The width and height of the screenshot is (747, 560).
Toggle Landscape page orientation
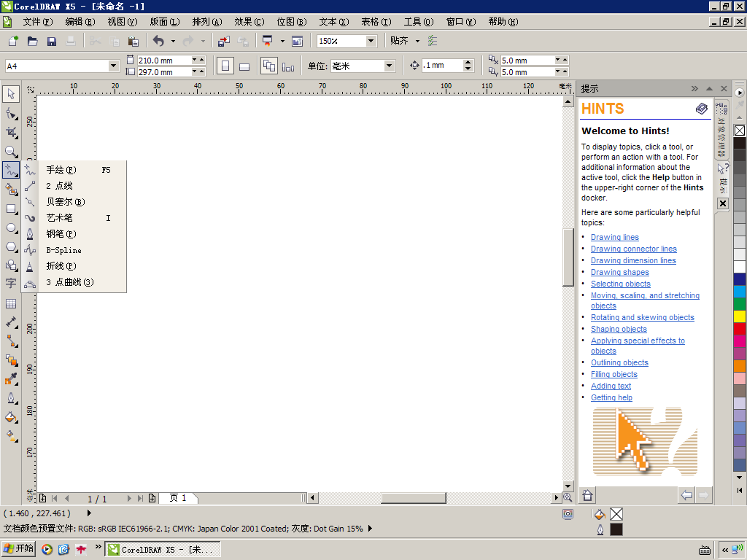coord(244,66)
